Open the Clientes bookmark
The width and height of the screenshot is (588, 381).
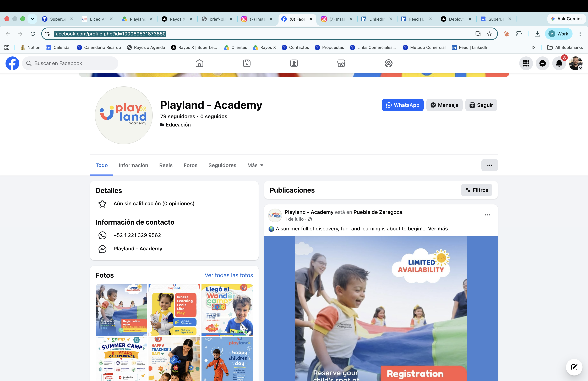(x=235, y=47)
